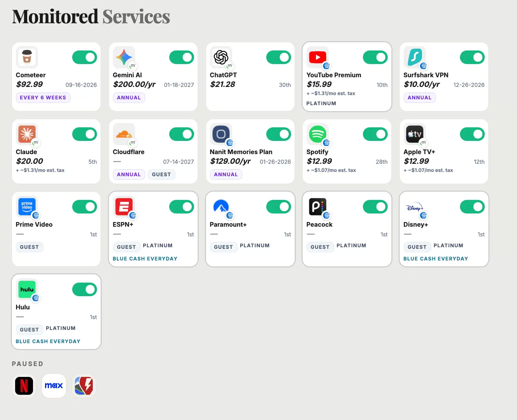Select the ANNUAL tag on Surfshark VPN
The image size is (517, 420).
coord(420,97)
